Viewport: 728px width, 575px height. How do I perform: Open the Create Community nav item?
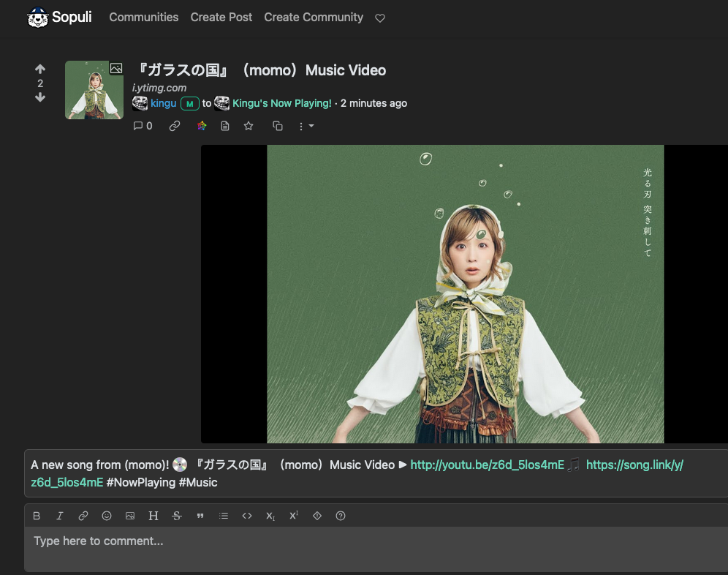(314, 18)
